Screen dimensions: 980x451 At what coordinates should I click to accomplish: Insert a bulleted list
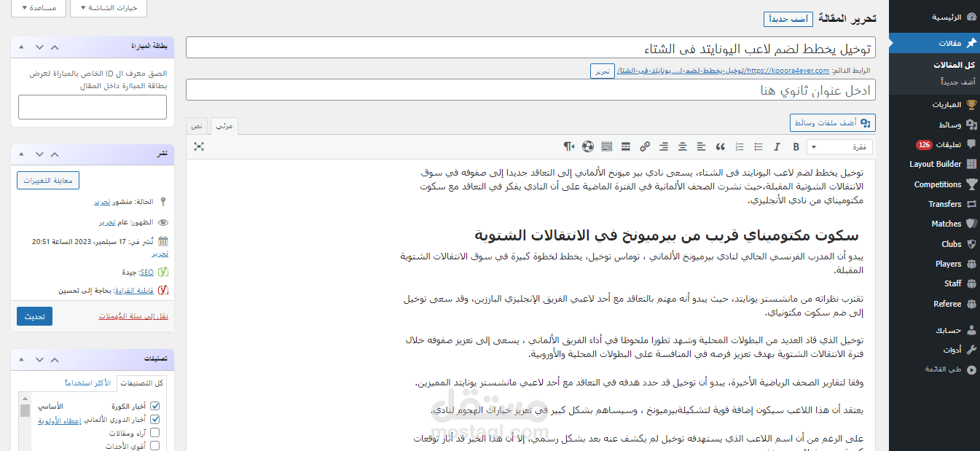(x=758, y=146)
